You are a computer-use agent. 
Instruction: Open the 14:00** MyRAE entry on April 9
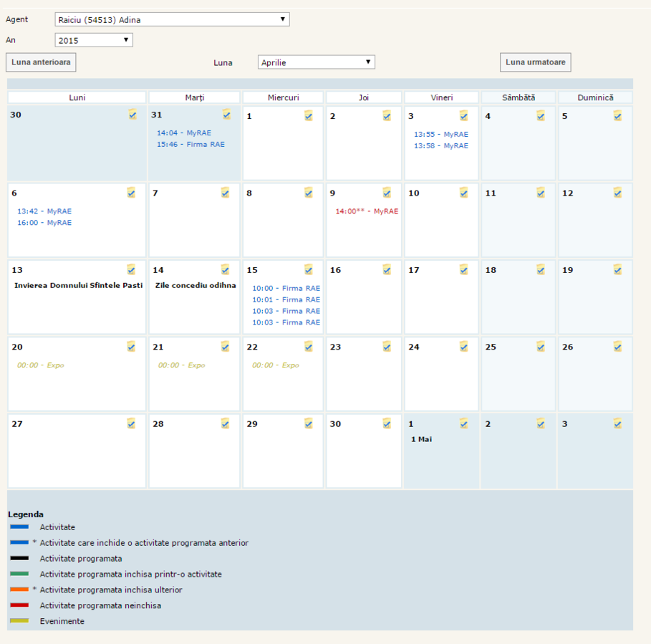coord(367,211)
